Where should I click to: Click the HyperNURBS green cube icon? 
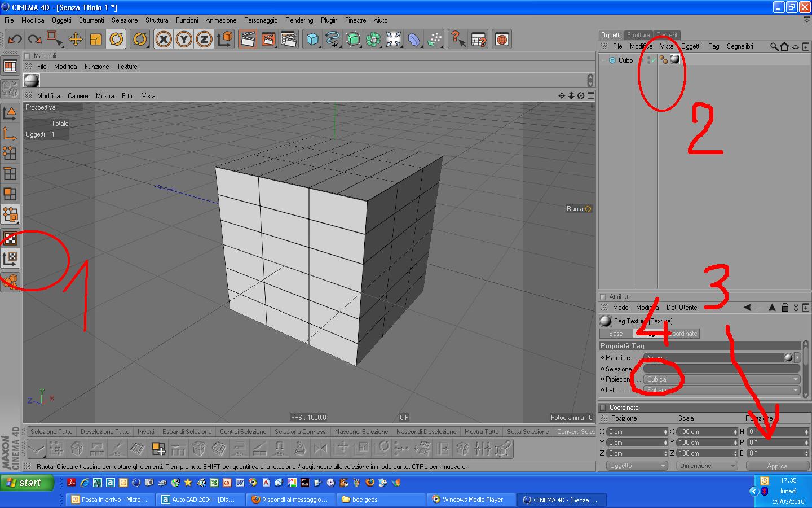pos(353,40)
